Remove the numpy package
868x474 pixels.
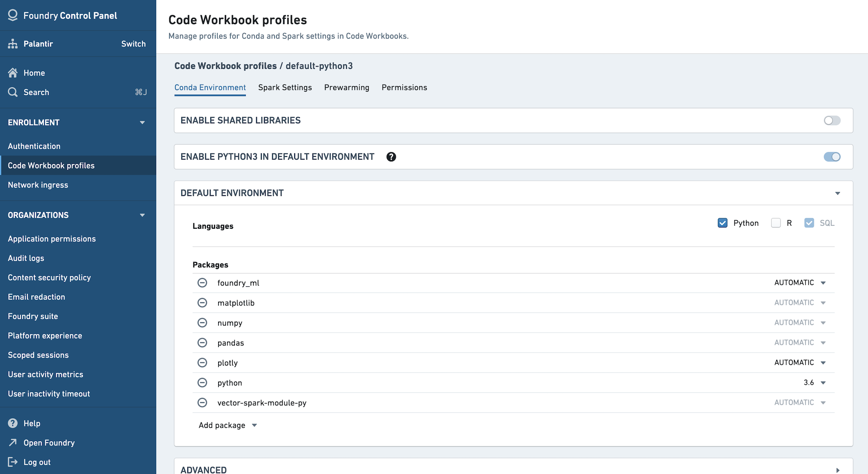pyautogui.click(x=202, y=323)
